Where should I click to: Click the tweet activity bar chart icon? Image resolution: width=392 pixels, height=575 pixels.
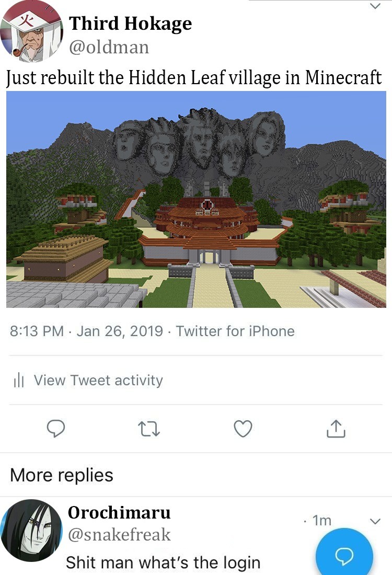coord(19,380)
